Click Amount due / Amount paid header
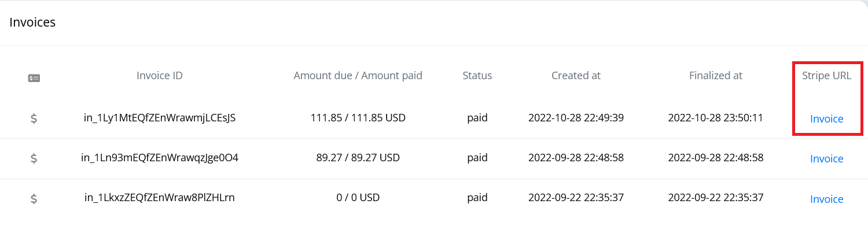This screenshot has height=241, width=868. pos(358,75)
